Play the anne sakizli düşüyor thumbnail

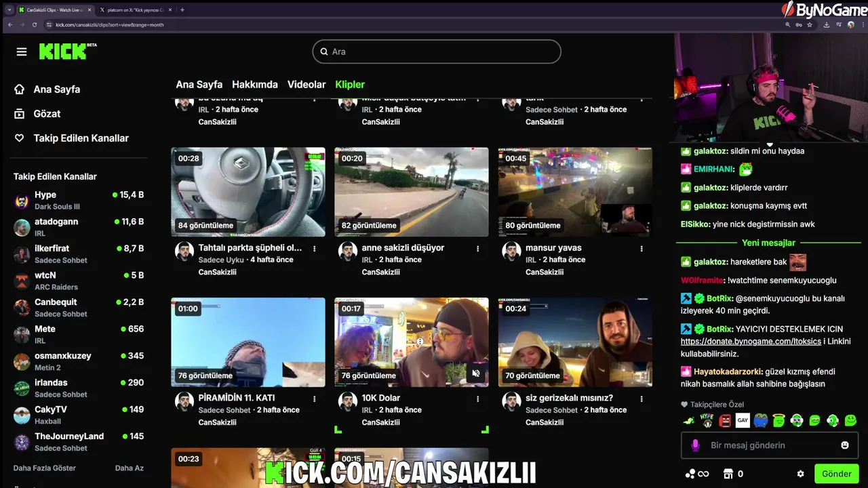[412, 192]
